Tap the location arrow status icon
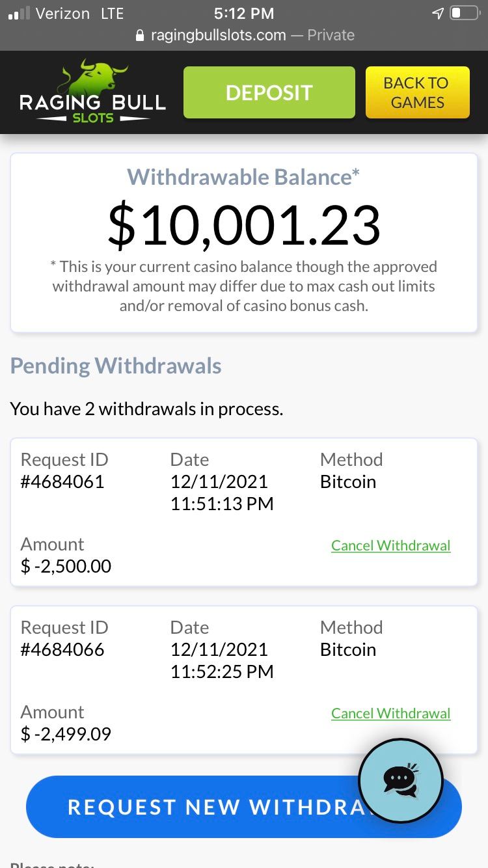This screenshot has width=488, height=868. point(438,14)
